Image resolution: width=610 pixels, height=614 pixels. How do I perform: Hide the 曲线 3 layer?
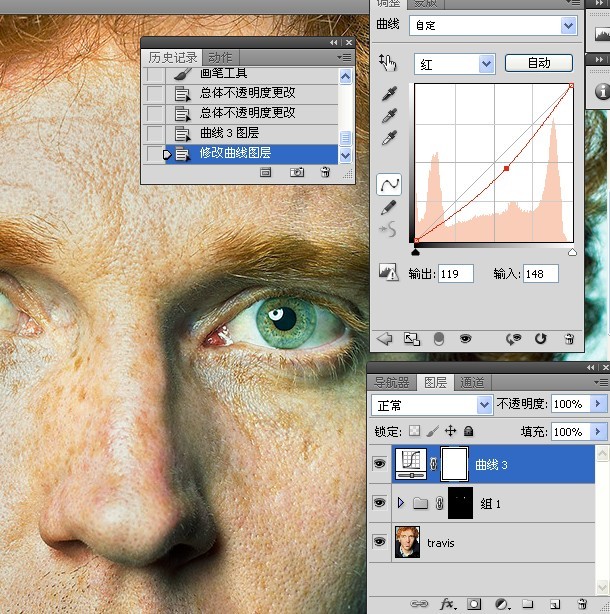[379, 464]
